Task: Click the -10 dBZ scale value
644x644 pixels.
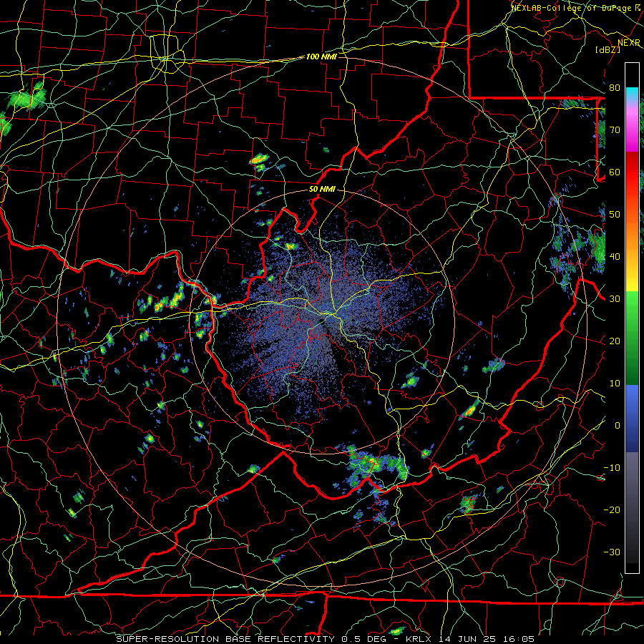Action: [x=612, y=468]
